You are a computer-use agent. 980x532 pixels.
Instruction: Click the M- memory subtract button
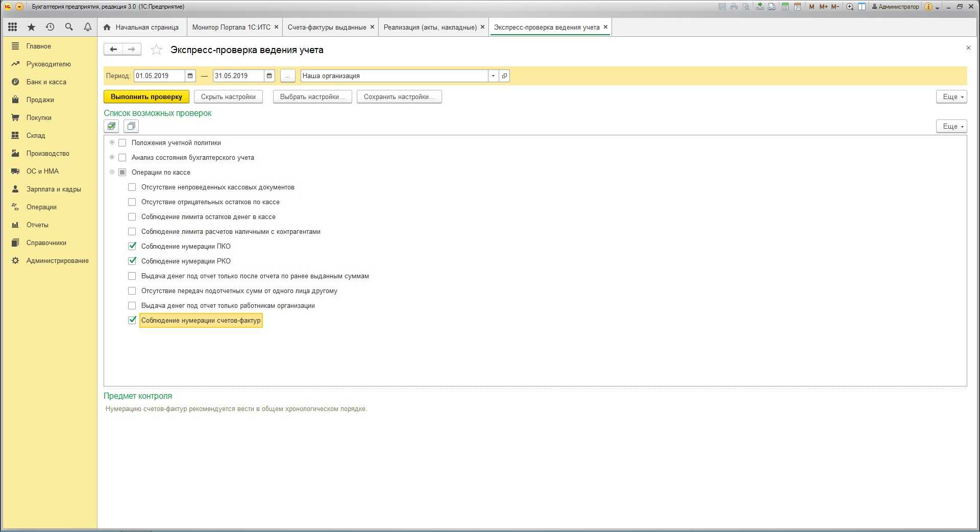pyautogui.click(x=835, y=7)
